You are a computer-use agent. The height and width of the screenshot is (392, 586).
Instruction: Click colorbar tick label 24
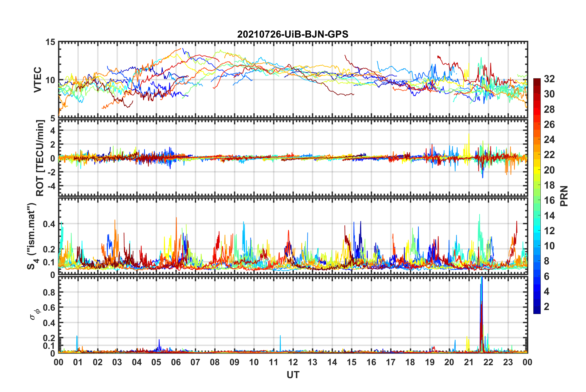point(549,140)
